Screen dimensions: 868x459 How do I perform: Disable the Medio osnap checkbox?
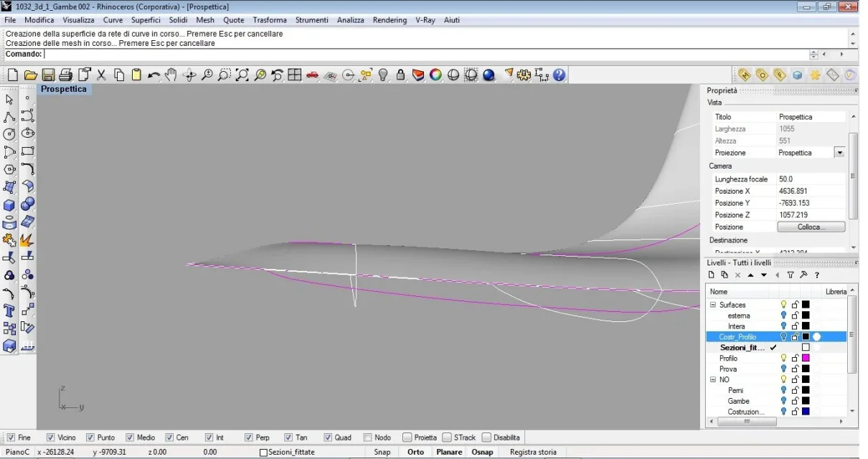pos(130,437)
